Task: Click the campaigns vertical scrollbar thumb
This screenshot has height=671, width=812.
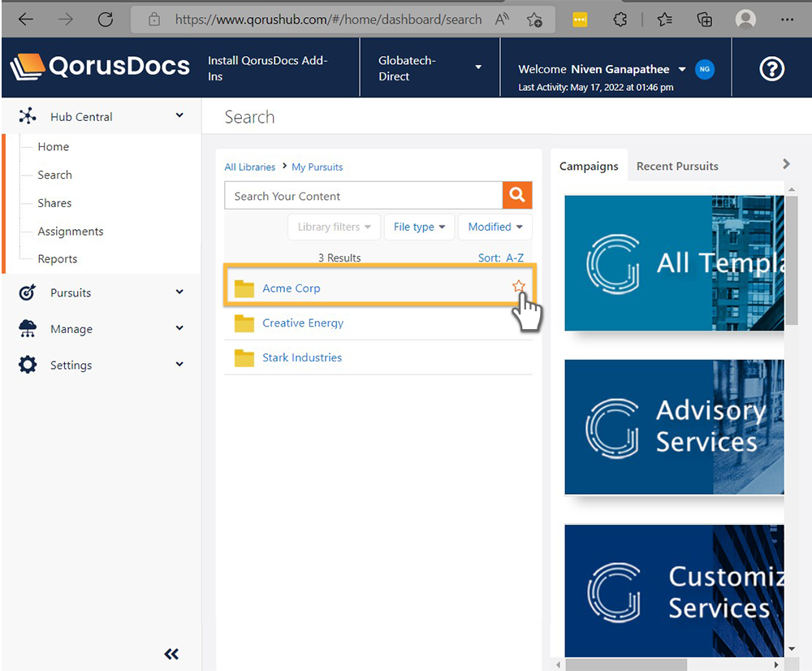Action: (791, 260)
